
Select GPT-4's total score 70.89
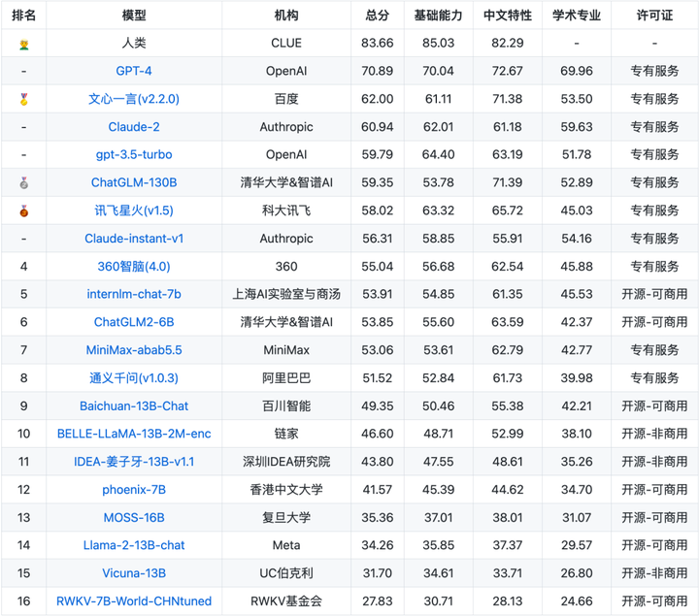[377, 71]
